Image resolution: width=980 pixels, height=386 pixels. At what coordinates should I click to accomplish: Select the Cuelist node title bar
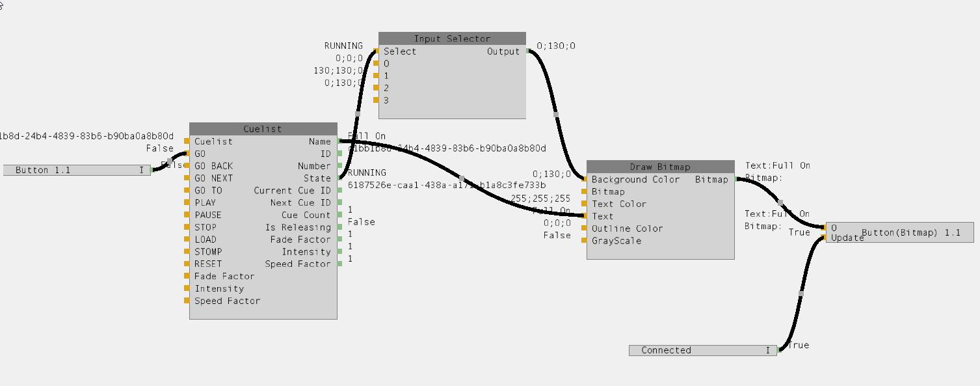tap(263, 129)
